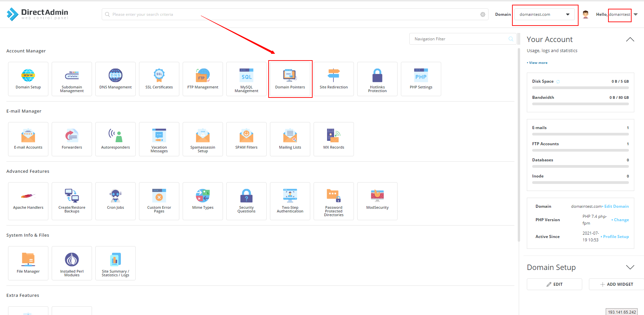Open Cron Jobs
644x315 pixels.
coord(116,201)
